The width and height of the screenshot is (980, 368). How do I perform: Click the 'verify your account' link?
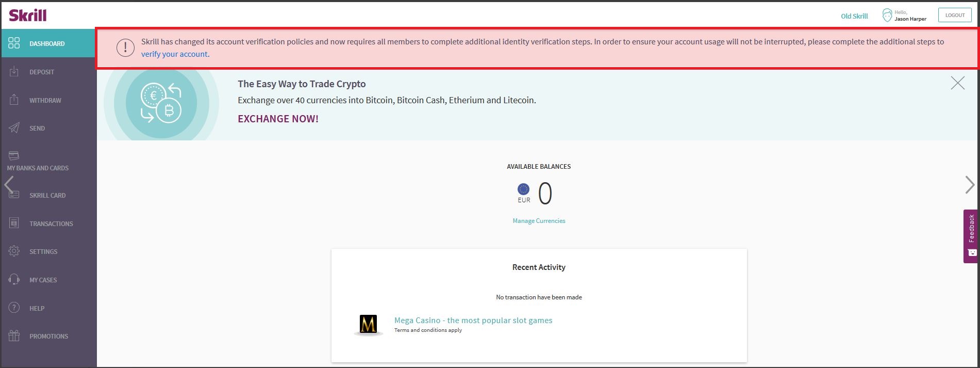click(175, 54)
